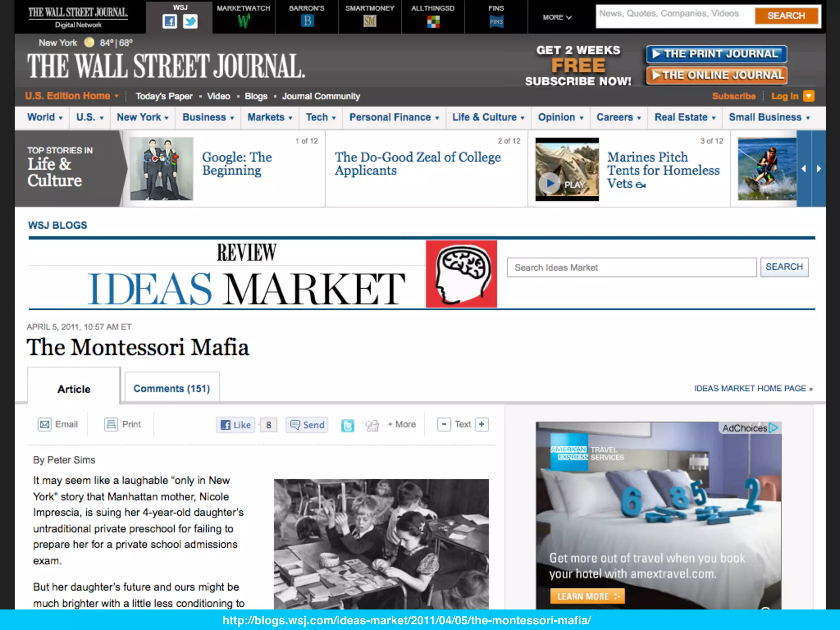Select the Article tab
Viewport: 840px width, 630px height.
pyautogui.click(x=74, y=389)
